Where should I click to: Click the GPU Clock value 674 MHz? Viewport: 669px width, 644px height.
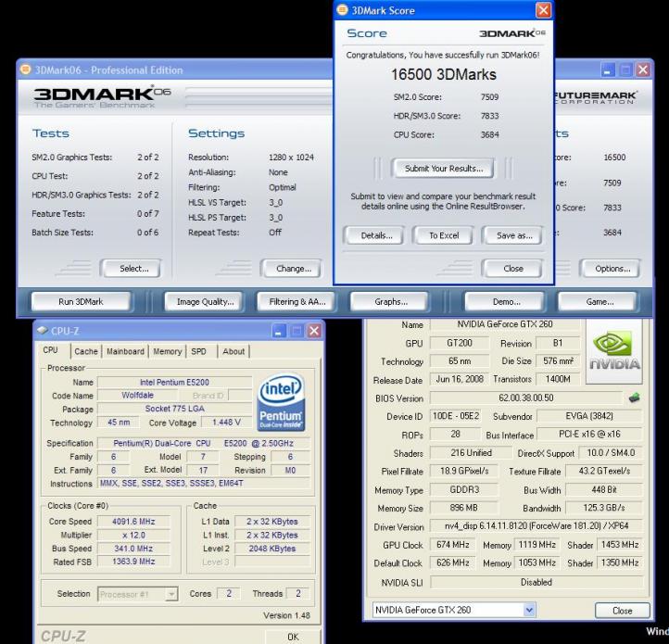coord(453,545)
